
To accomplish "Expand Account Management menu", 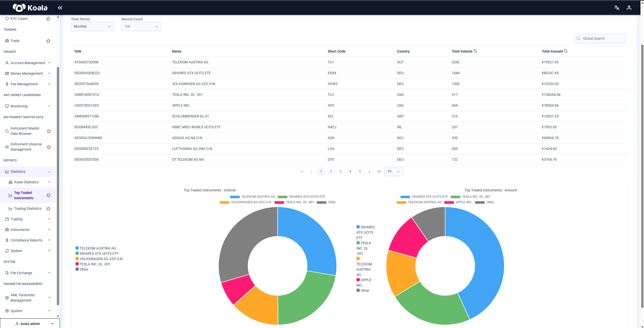I will pyautogui.click(x=28, y=63).
